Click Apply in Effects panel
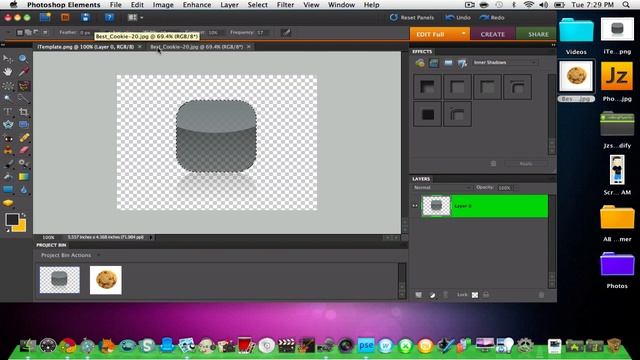 (x=525, y=164)
